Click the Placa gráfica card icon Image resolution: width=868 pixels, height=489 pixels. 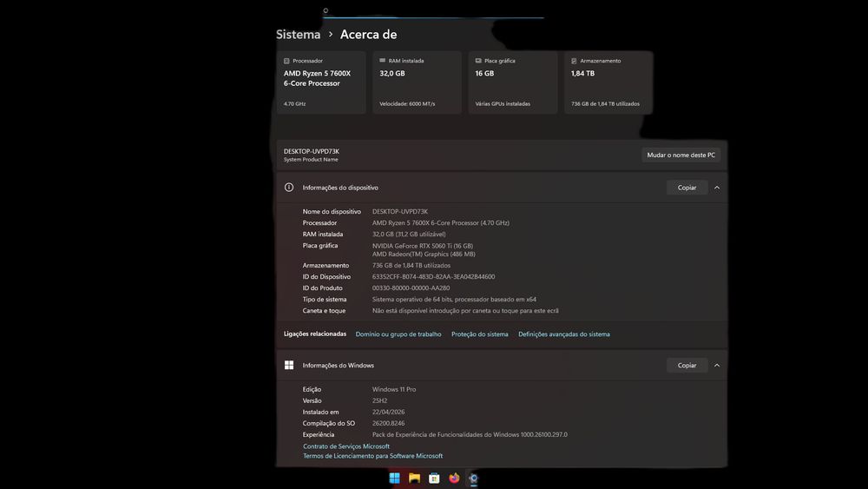(x=478, y=60)
